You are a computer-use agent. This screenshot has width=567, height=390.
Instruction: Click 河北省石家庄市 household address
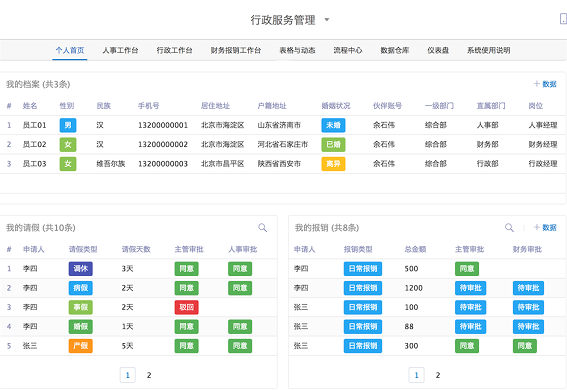(283, 145)
